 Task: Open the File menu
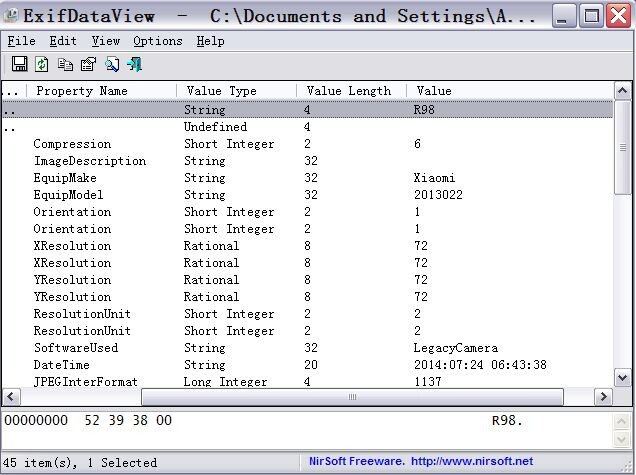[21, 41]
